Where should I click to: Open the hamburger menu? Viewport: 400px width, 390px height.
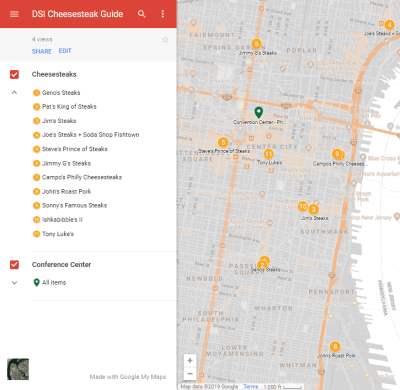[x=14, y=14]
